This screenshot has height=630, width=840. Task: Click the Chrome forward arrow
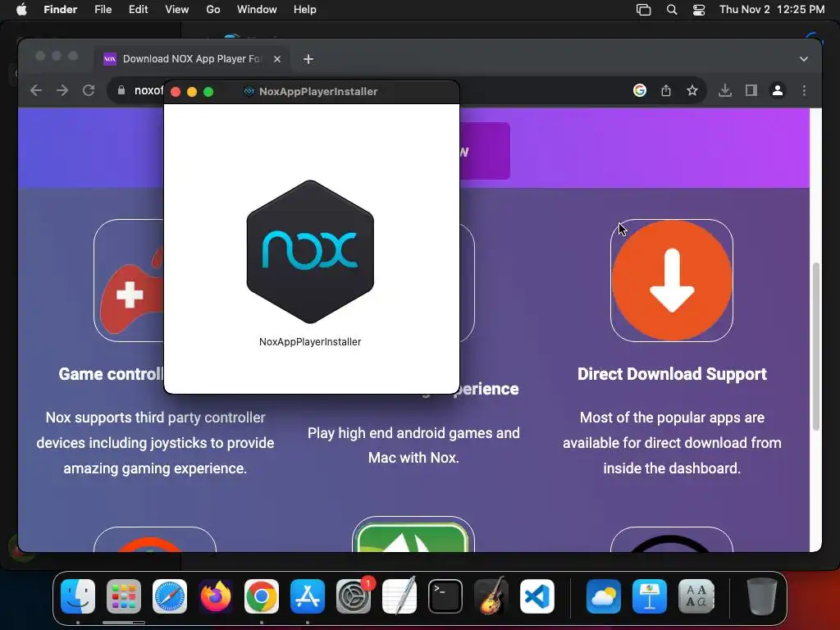tap(62, 90)
